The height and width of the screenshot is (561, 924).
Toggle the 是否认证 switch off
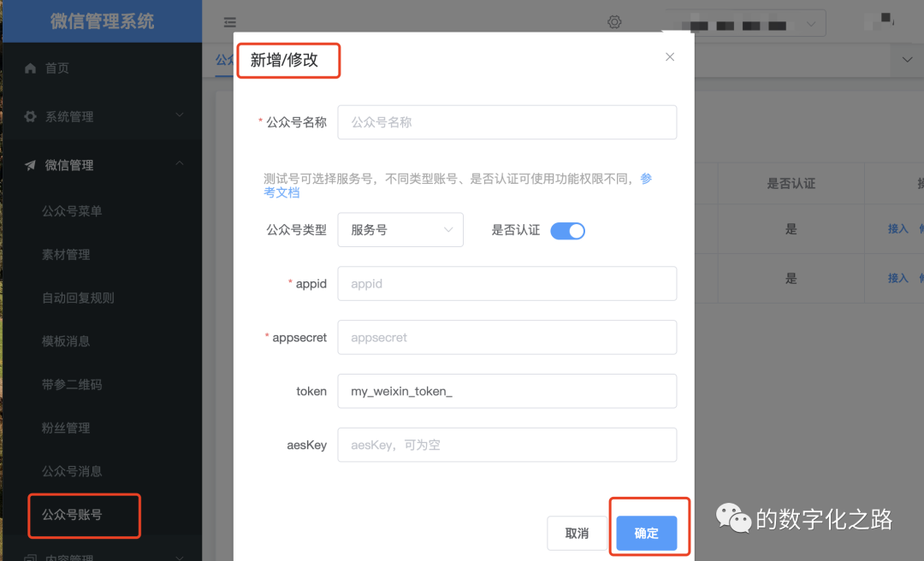(567, 230)
